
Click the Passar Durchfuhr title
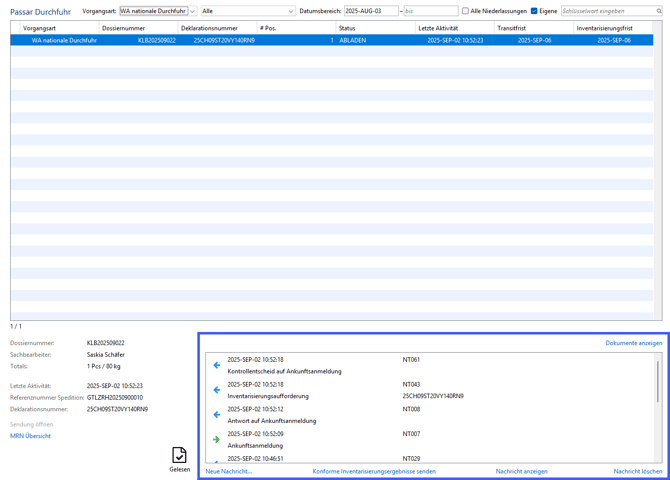(41, 12)
